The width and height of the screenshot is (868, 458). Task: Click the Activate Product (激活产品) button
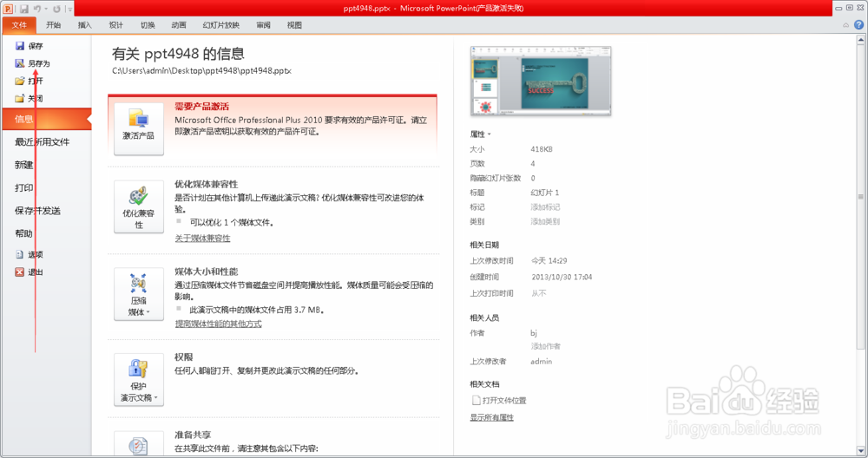pyautogui.click(x=138, y=128)
